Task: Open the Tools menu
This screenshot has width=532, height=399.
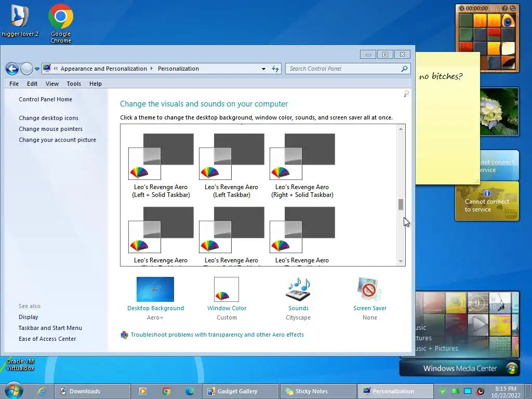Action: (74, 84)
